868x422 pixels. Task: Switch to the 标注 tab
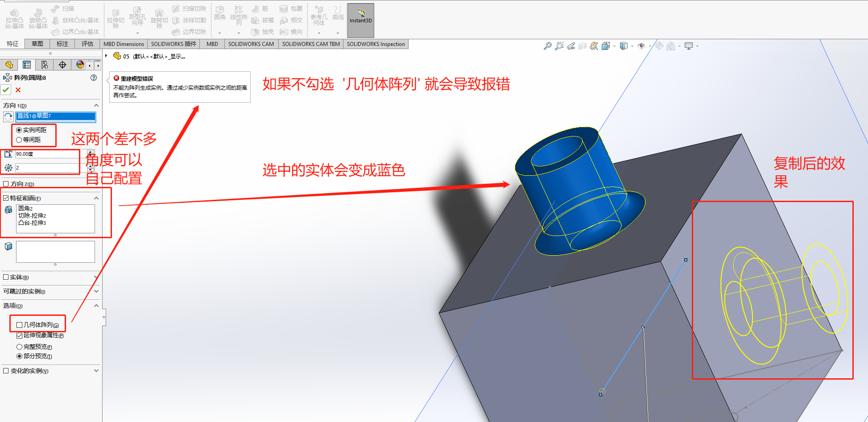click(x=62, y=44)
